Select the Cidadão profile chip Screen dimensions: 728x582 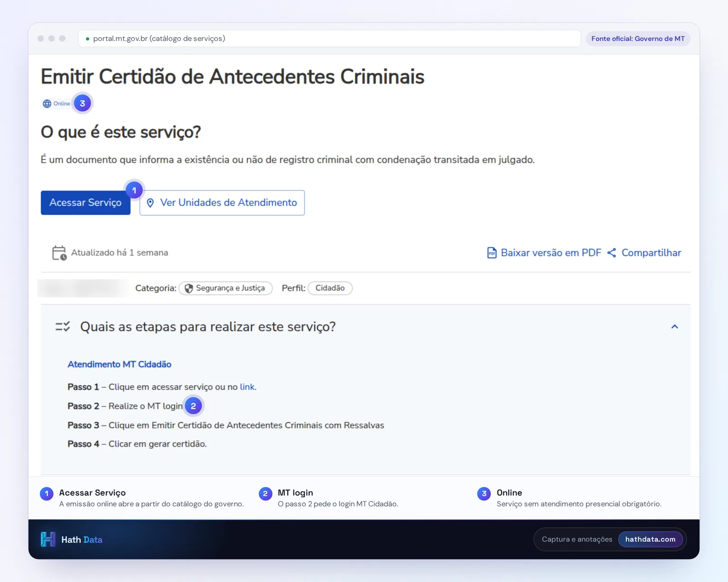[x=330, y=288]
